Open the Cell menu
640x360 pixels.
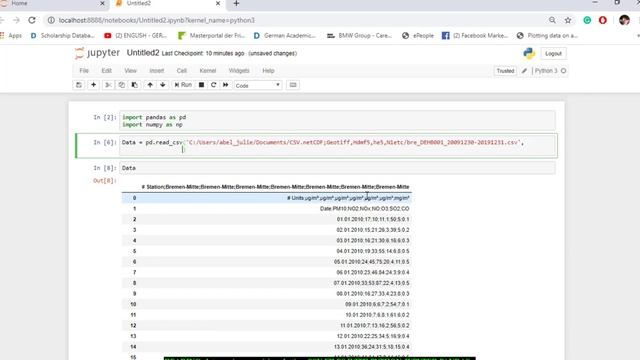182,71
